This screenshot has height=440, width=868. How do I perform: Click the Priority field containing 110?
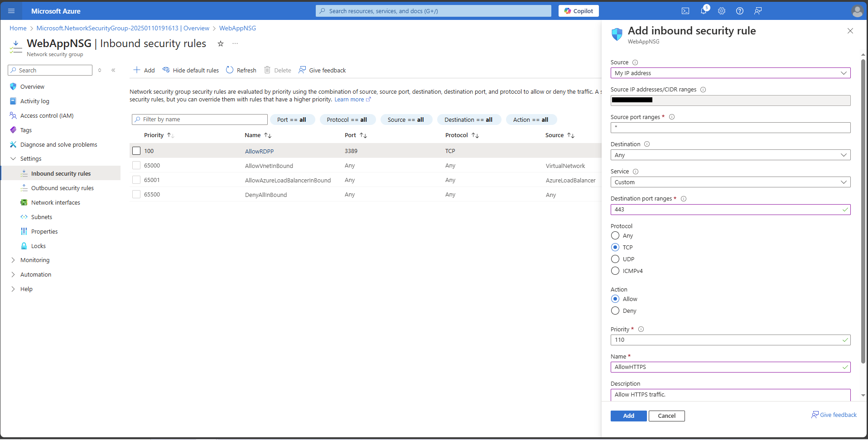(730, 340)
